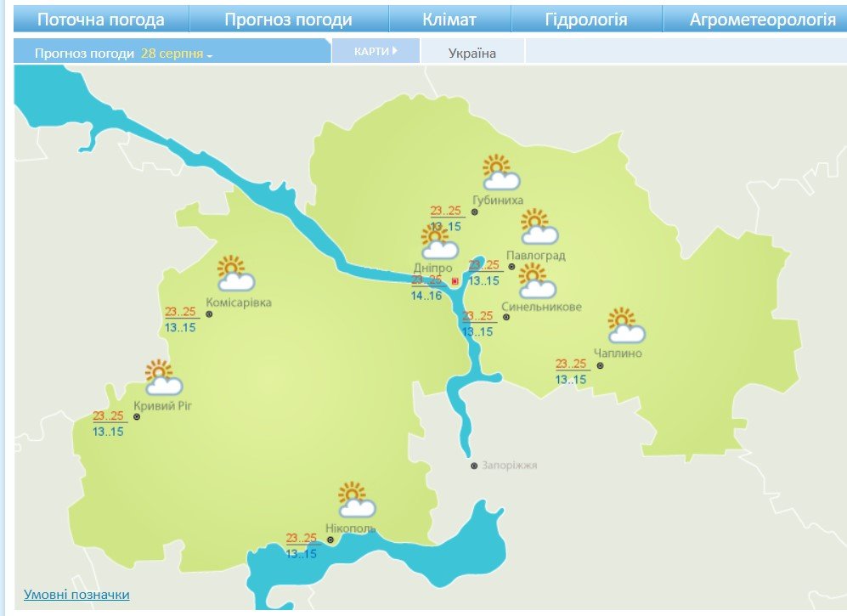
Task: Open the Поточна погода menu
Action: tap(101, 20)
